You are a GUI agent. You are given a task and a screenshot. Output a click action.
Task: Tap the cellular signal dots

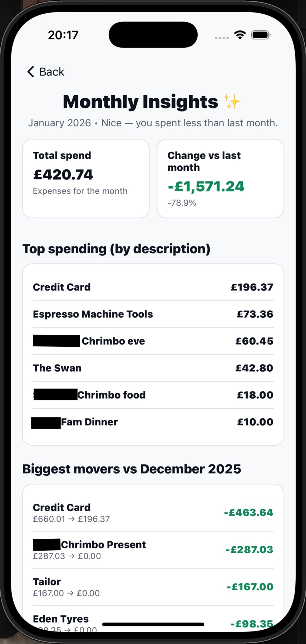(x=222, y=38)
